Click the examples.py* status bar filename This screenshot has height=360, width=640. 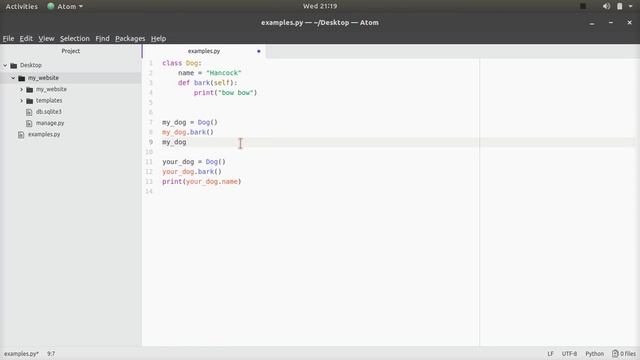pos(21,353)
